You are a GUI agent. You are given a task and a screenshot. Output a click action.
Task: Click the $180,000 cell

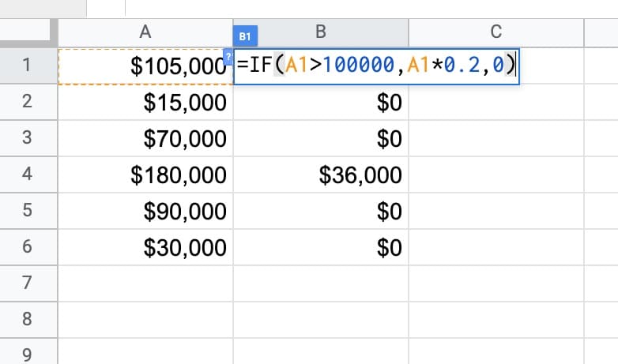click(145, 174)
